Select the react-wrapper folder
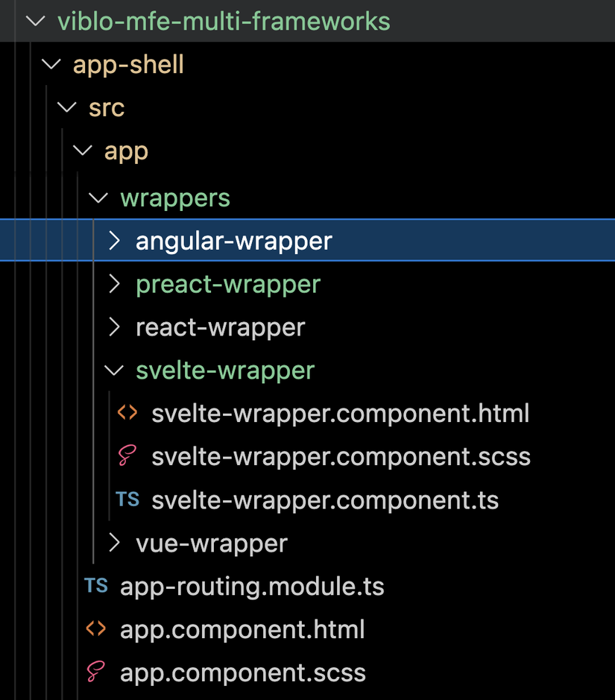 (x=220, y=327)
